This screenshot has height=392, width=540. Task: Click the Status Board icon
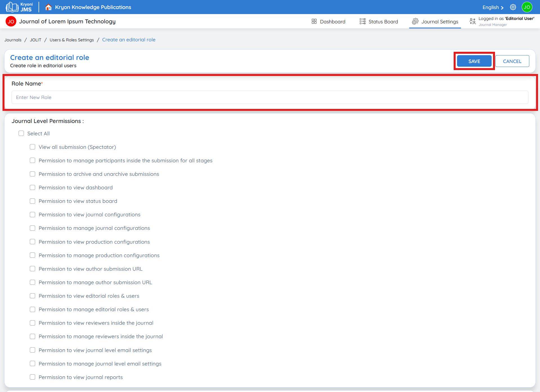click(x=363, y=21)
